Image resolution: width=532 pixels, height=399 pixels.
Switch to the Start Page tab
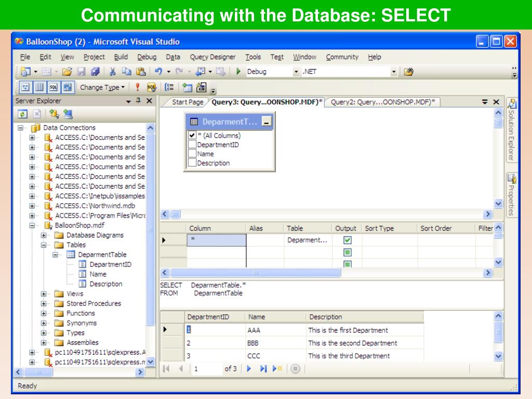pyautogui.click(x=187, y=102)
